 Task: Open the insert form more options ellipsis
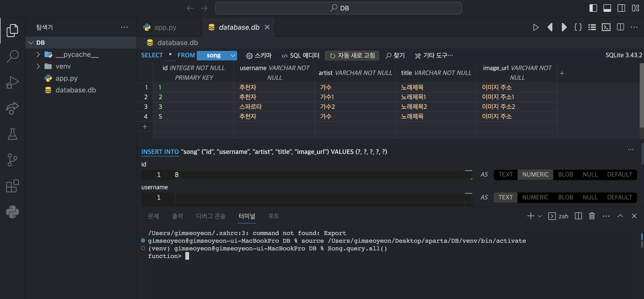point(631,150)
